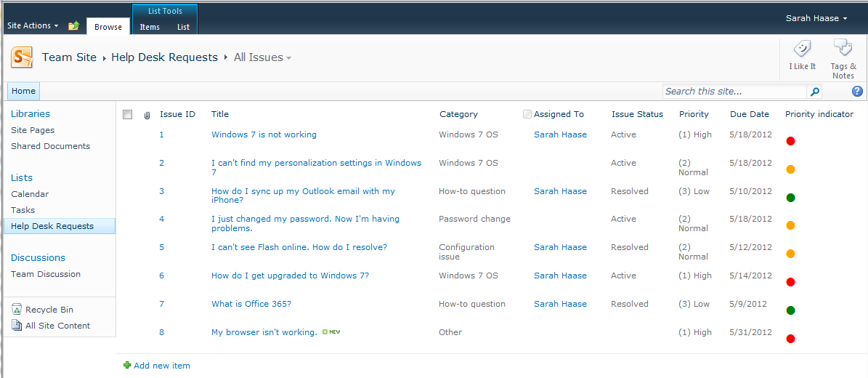Viewport: 868px width, 378px height.
Task: Open Tags & Notes icon
Action: (843, 49)
